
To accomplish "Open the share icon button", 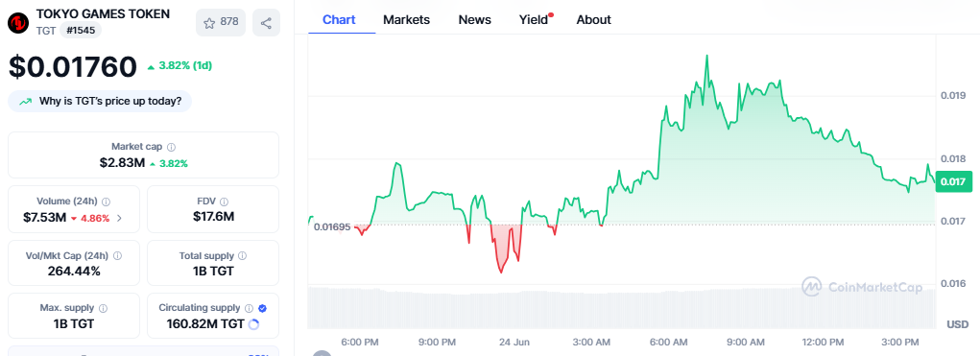I will (266, 22).
